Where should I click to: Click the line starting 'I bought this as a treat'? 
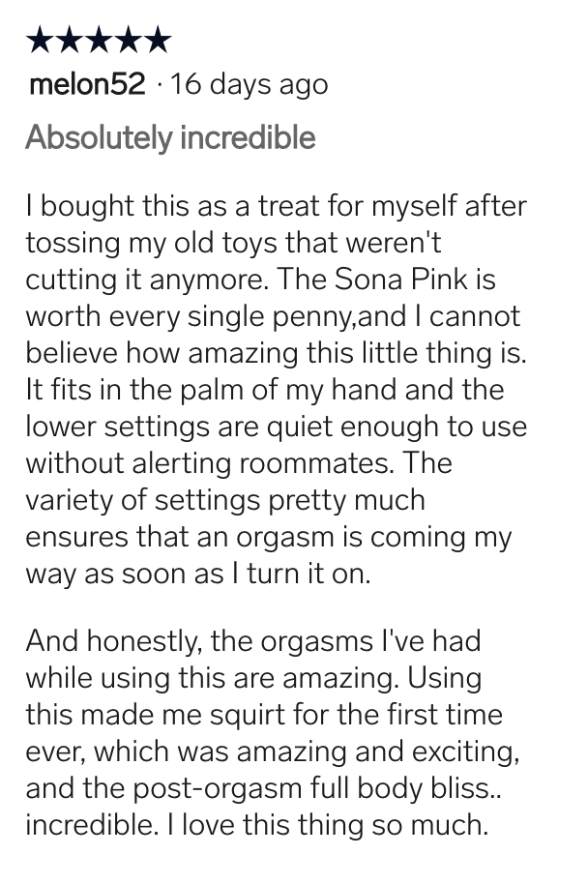coord(276,206)
